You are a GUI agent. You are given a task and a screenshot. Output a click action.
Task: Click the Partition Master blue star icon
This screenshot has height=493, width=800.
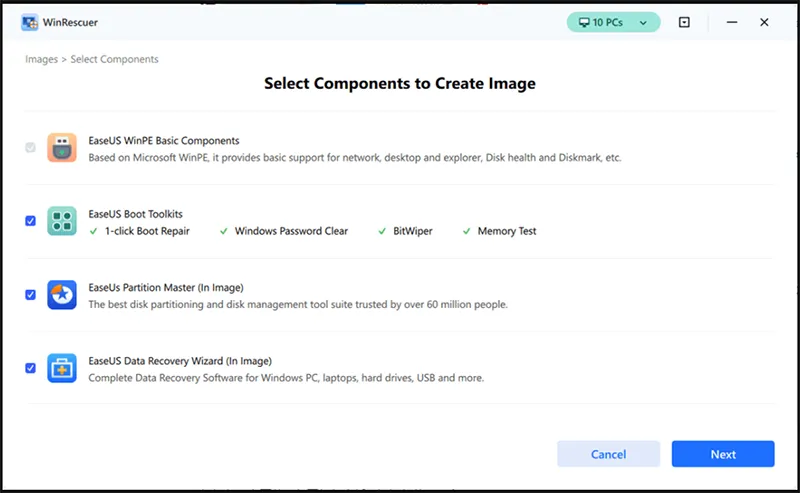coord(62,294)
